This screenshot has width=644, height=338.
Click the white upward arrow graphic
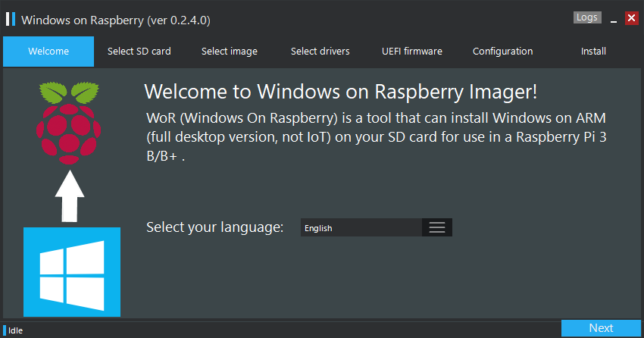70,196
